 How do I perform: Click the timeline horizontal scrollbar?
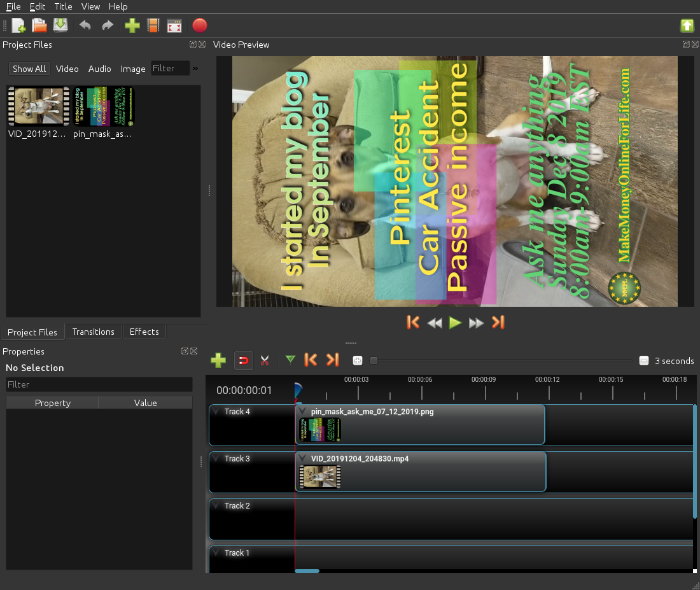tap(307, 571)
